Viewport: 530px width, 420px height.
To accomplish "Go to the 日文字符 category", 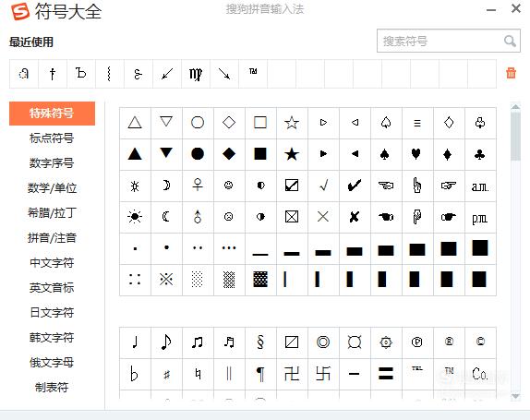I will click(x=52, y=313).
